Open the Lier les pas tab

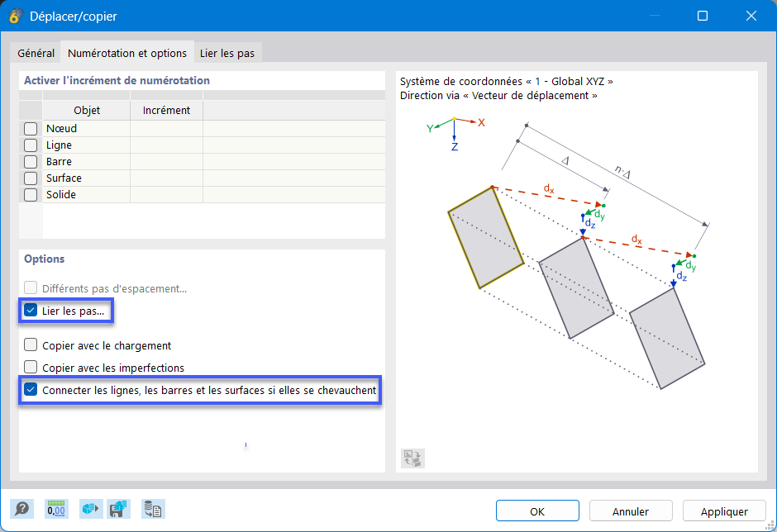227,53
